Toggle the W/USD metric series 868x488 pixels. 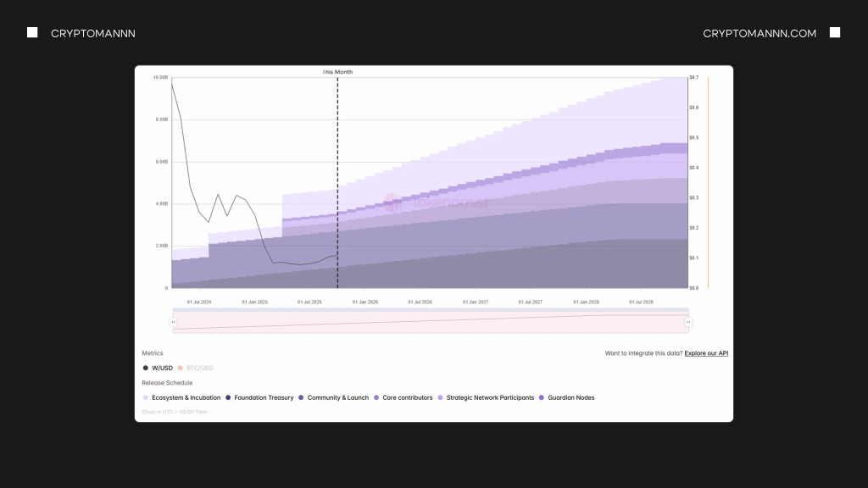coord(159,368)
